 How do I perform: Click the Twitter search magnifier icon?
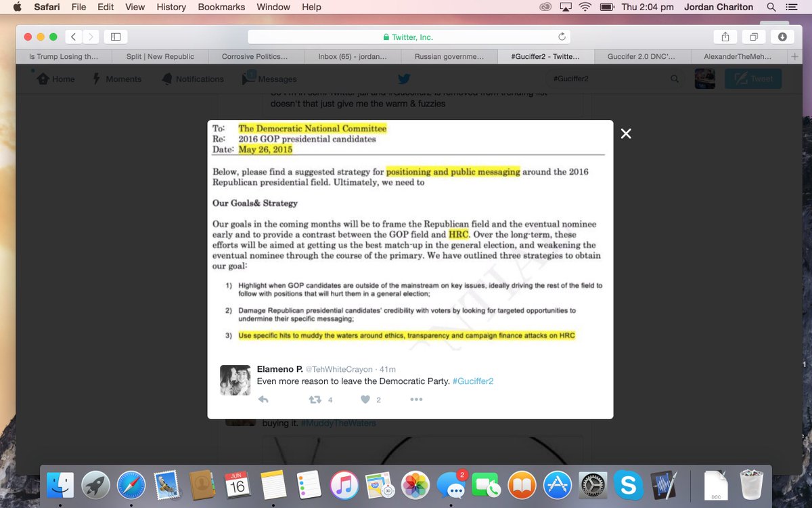click(x=674, y=79)
